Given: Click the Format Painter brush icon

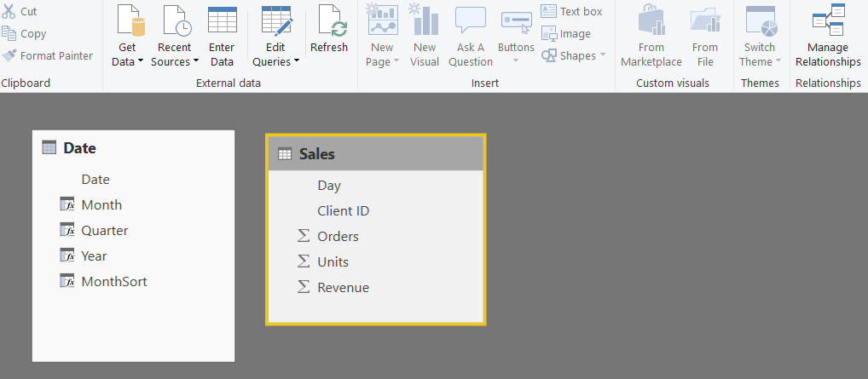Looking at the screenshot, I should tap(9, 56).
